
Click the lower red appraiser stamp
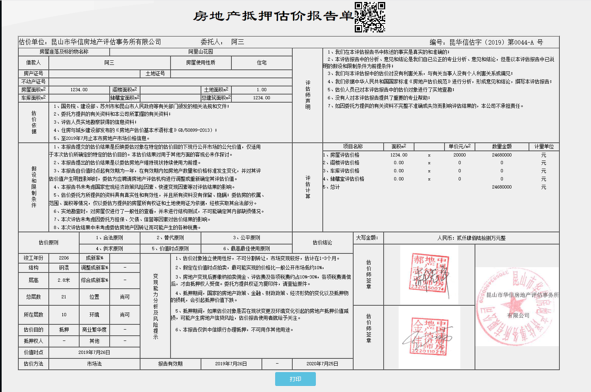coord(428,337)
